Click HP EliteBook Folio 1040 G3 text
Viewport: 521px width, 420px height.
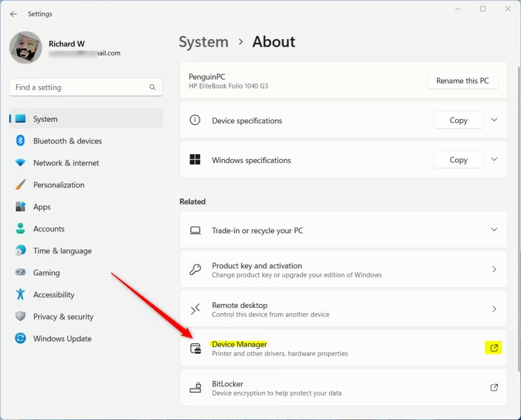tap(228, 86)
